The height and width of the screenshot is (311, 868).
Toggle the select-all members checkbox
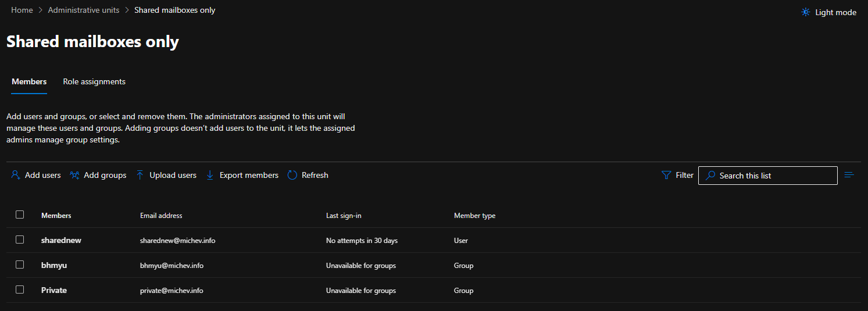pyautogui.click(x=20, y=215)
